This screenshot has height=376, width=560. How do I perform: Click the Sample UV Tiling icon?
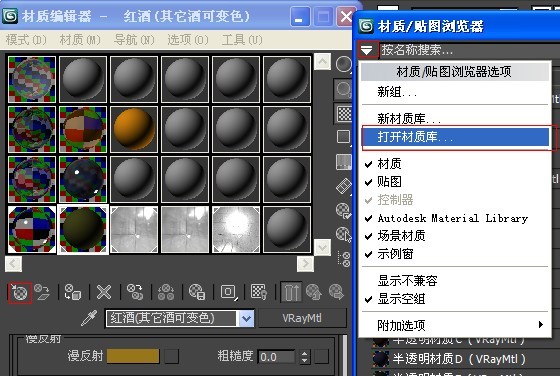344,137
